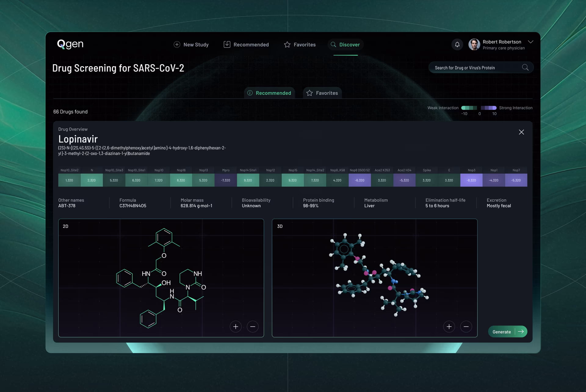Click the 2D chemical structure diagram

pyautogui.click(x=161, y=278)
